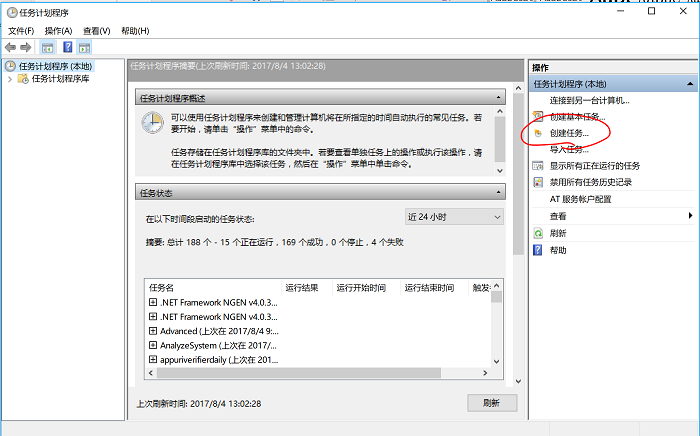Click 创建任务... in the actions pane
The height and width of the screenshot is (436, 700).
tap(569, 133)
